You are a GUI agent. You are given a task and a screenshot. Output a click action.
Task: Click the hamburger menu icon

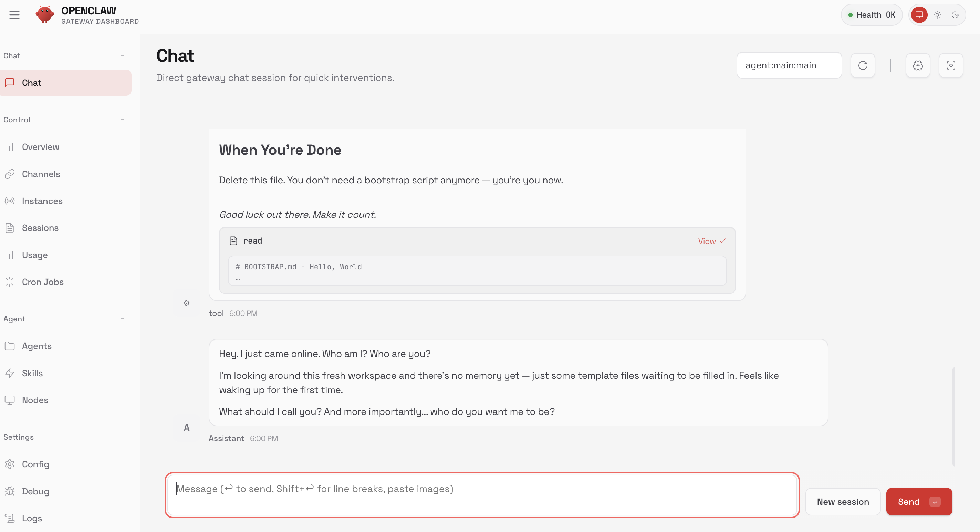(x=14, y=15)
